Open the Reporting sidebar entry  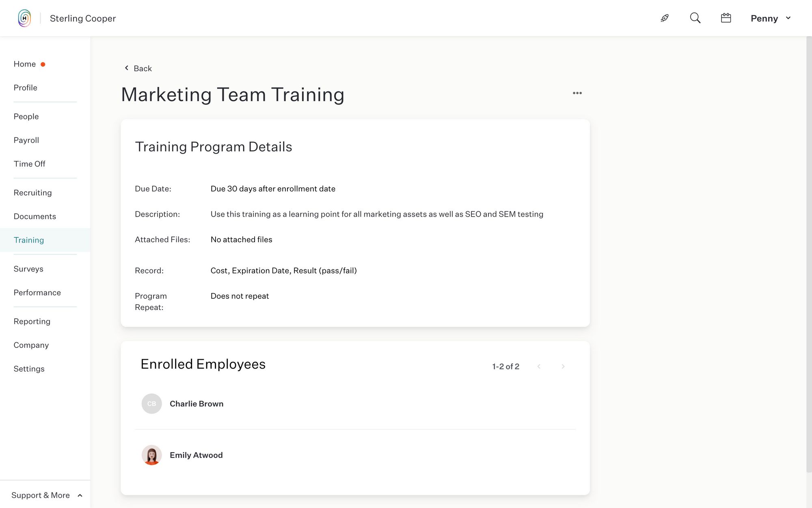32,321
